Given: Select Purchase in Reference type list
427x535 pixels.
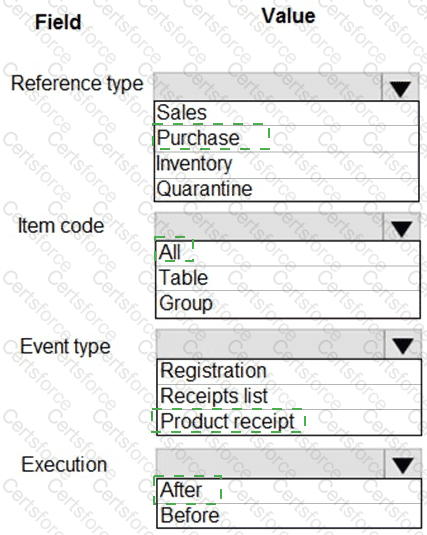Looking at the screenshot, I should click(286, 139).
